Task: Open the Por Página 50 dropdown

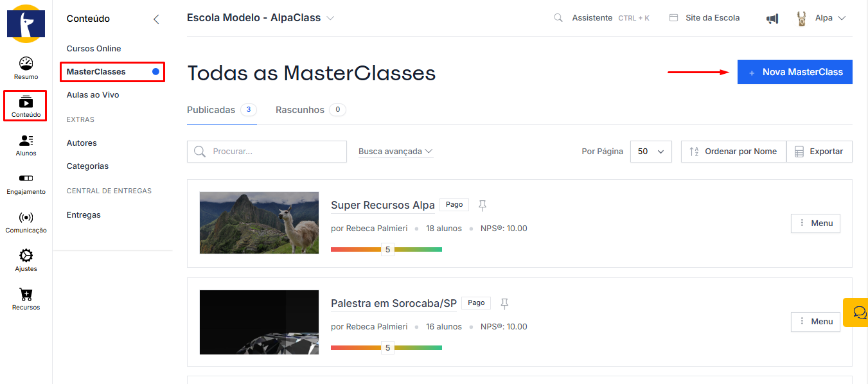Action: point(651,152)
